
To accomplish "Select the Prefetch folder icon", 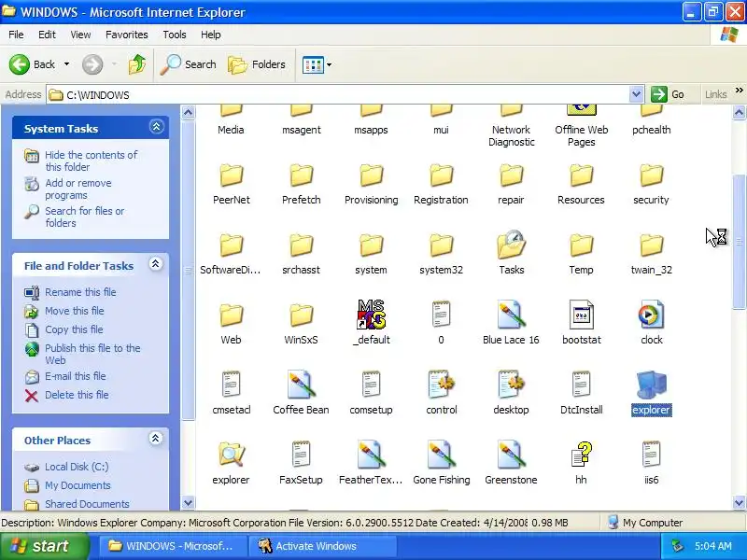I will (x=301, y=175).
